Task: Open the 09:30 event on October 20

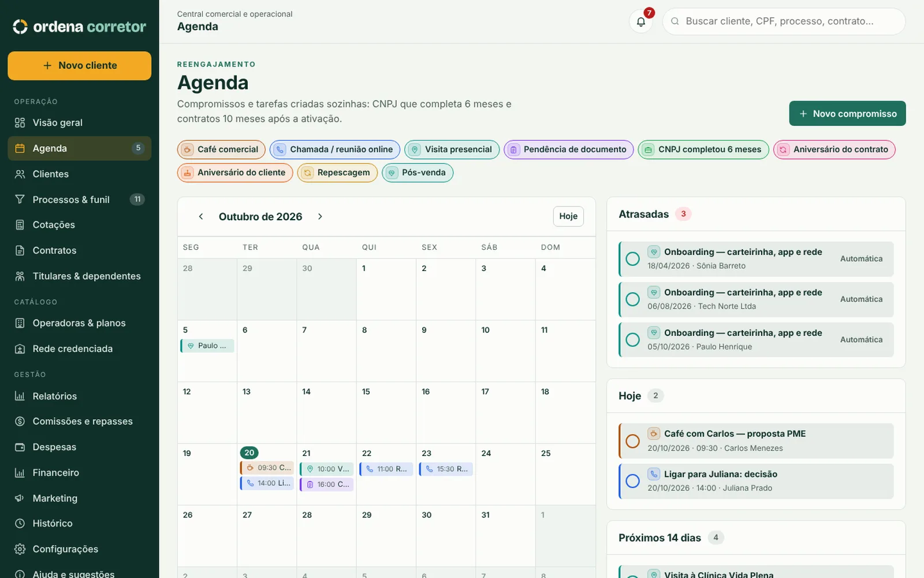Action: pyautogui.click(x=267, y=468)
